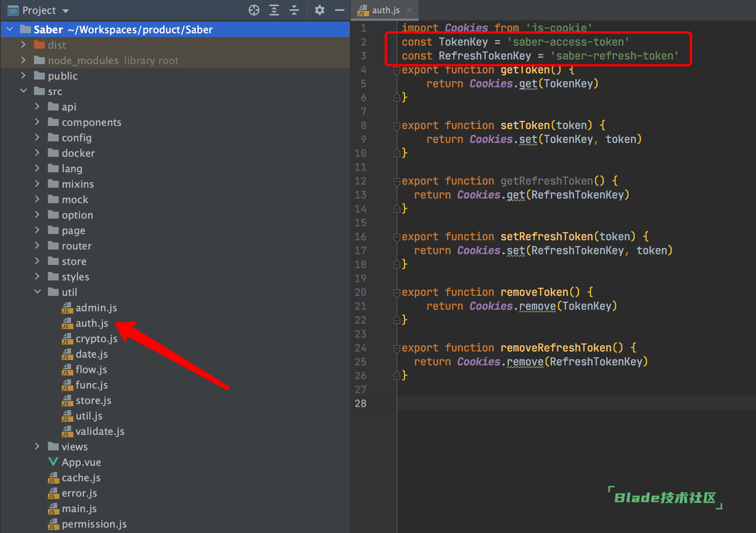Place cursor on empty line 28

point(576,404)
